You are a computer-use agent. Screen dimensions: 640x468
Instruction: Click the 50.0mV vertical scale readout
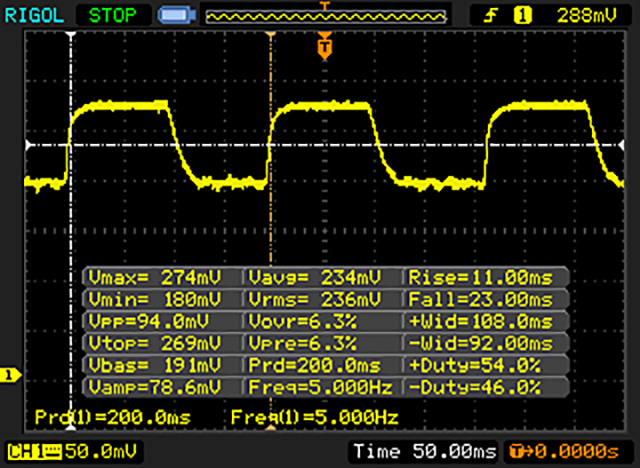[x=101, y=451]
